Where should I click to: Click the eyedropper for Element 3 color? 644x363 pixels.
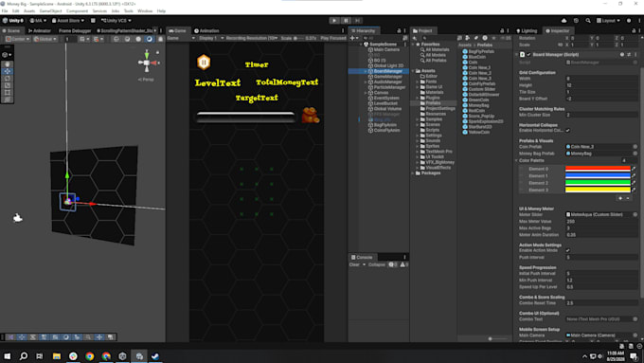tap(634, 190)
